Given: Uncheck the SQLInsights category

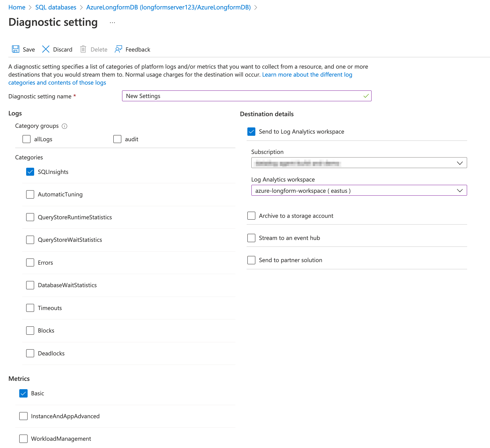Looking at the screenshot, I should pyautogui.click(x=30, y=172).
